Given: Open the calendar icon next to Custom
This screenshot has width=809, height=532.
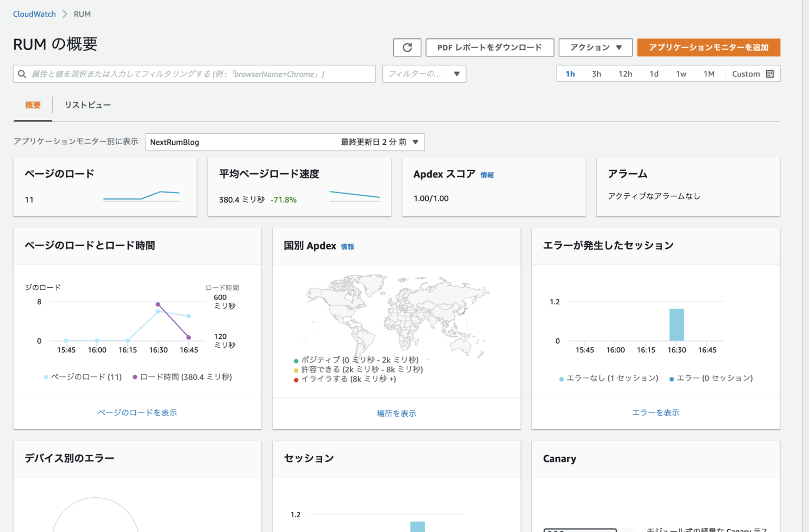Looking at the screenshot, I should pyautogui.click(x=770, y=74).
